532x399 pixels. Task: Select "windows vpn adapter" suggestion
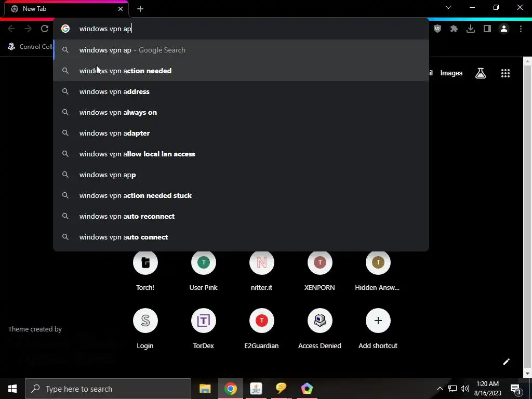(241, 133)
